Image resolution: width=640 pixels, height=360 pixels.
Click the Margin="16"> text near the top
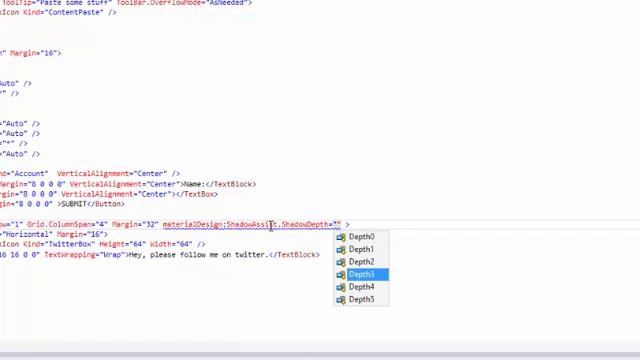tap(36, 53)
